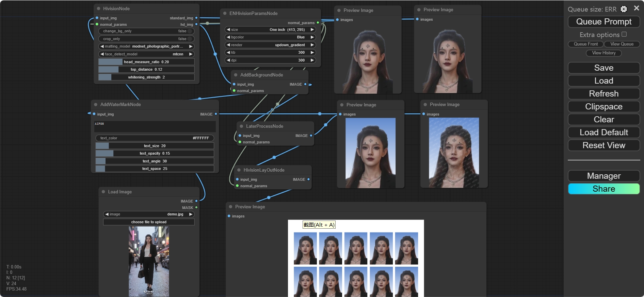Screen dimensions: 644x297
Task: Click the blue-background preview portrait image
Action: tap(371, 153)
